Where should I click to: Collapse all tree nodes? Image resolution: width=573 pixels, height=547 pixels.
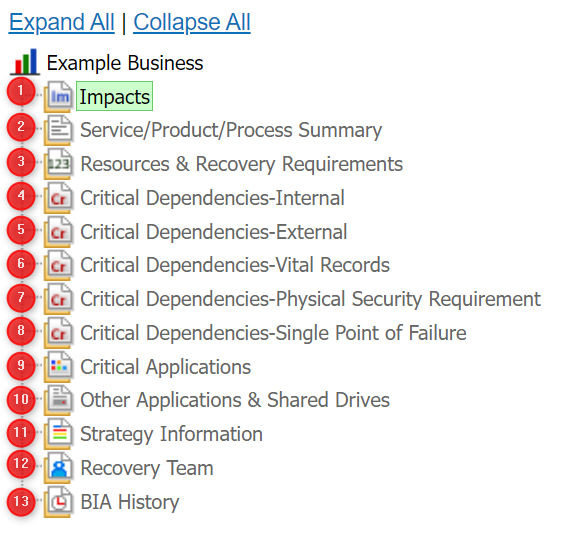pyautogui.click(x=192, y=22)
